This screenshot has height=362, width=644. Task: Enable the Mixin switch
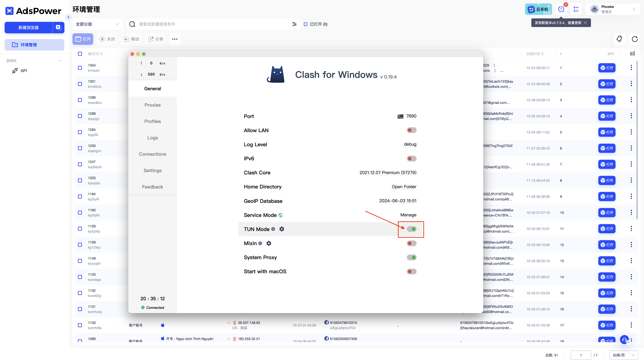(x=412, y=243)
